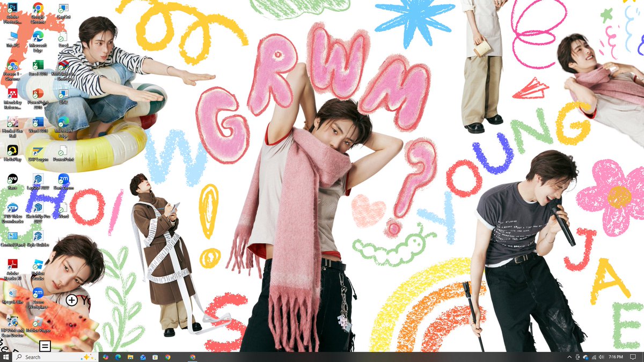Select the KMSAuto shortcut icon

(x=63, y=70)
